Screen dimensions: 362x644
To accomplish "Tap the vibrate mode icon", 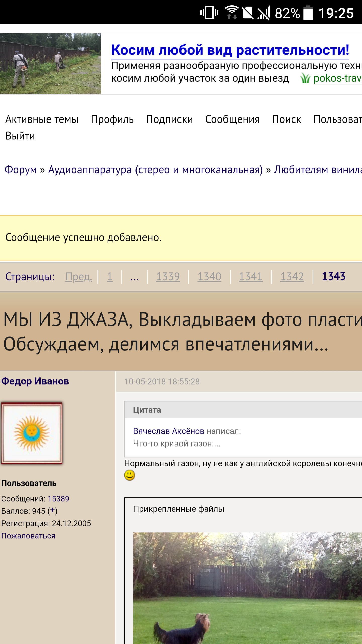I will 209,13.
